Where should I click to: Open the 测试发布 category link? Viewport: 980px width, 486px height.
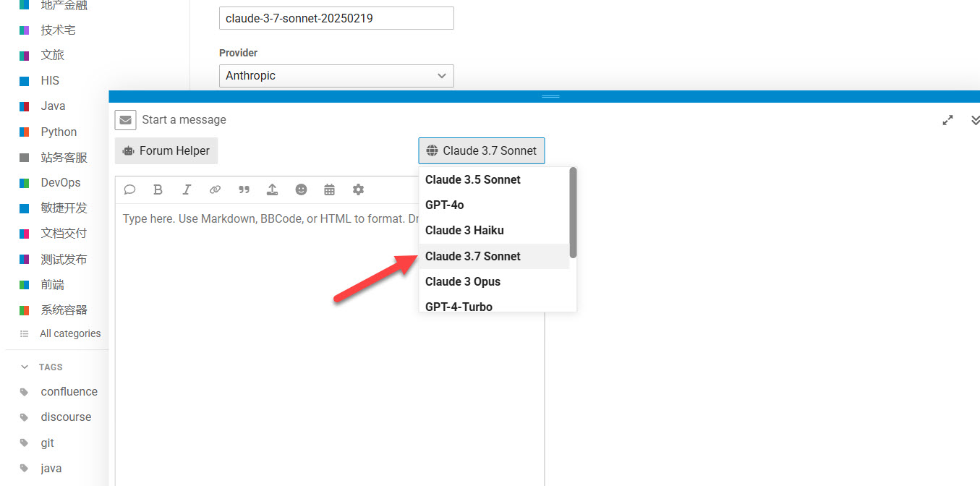64,260
